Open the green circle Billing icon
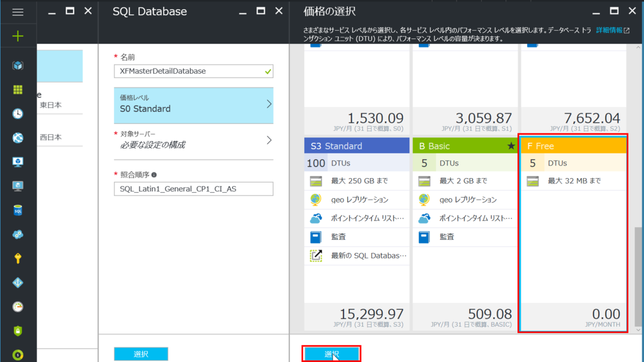The height and width of the screenshot is (362, 644). tap(18, 354)
